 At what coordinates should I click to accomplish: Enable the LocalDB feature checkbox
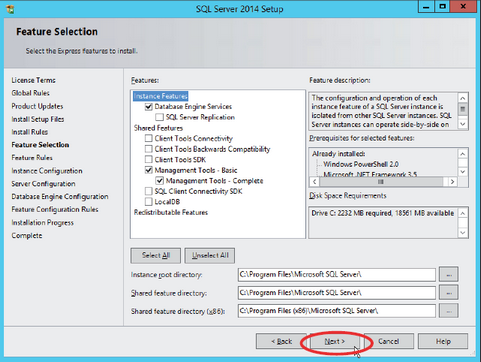149,202
